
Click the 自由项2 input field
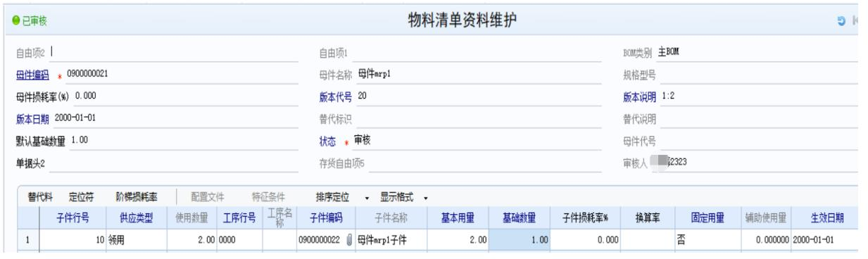coord(174,53)
